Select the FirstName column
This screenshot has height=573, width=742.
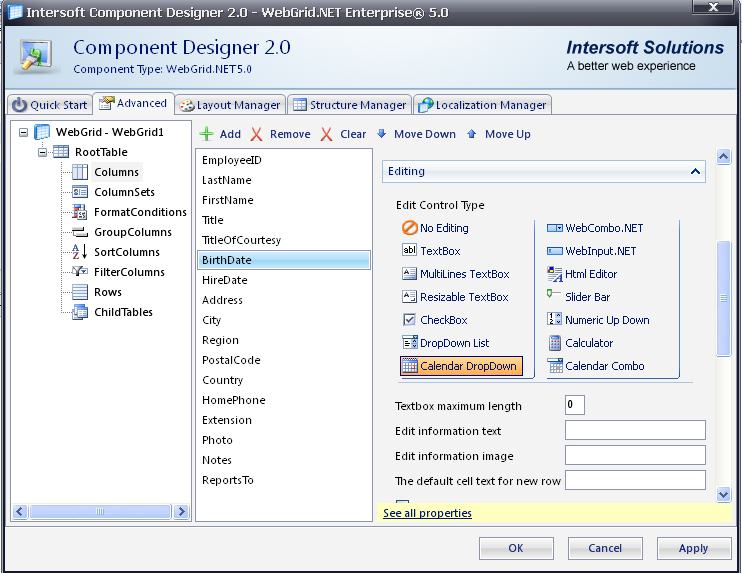283,200
